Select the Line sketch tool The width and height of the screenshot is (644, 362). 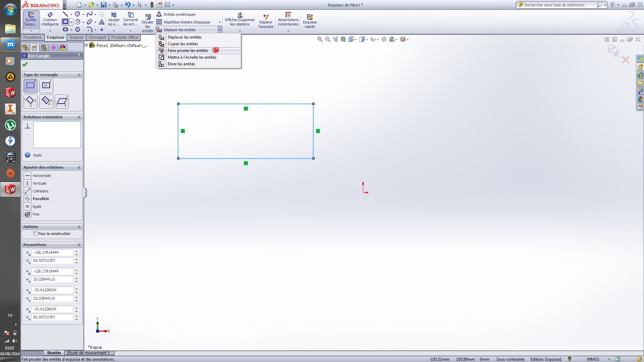click(65, 14)
